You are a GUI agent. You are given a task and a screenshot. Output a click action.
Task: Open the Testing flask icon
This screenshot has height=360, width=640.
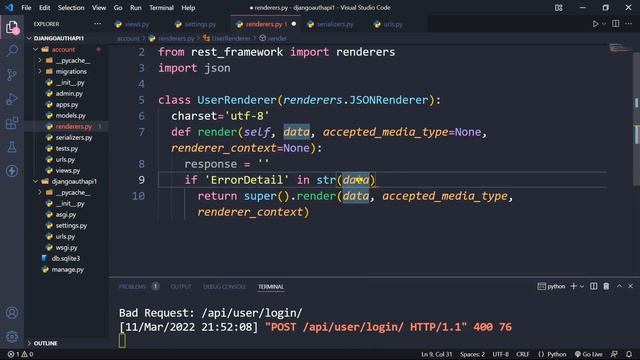[x=12, y=147]
